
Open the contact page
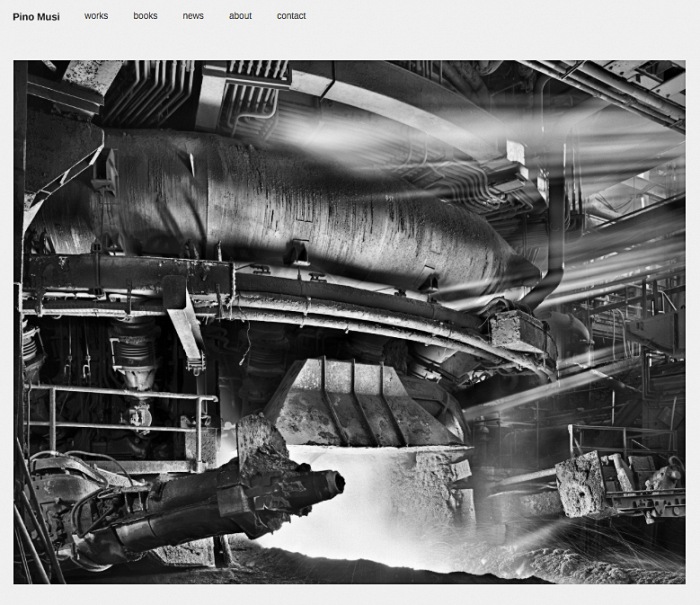(x=291, y=16)
